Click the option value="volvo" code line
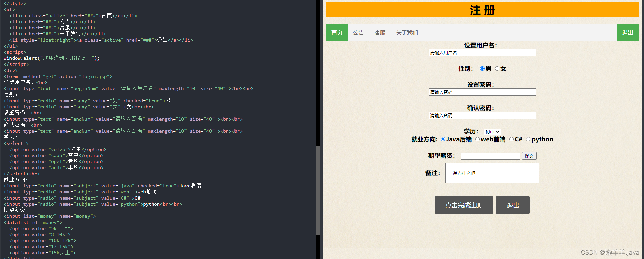Viewport: 644px width, 259px height. point(58,149)
